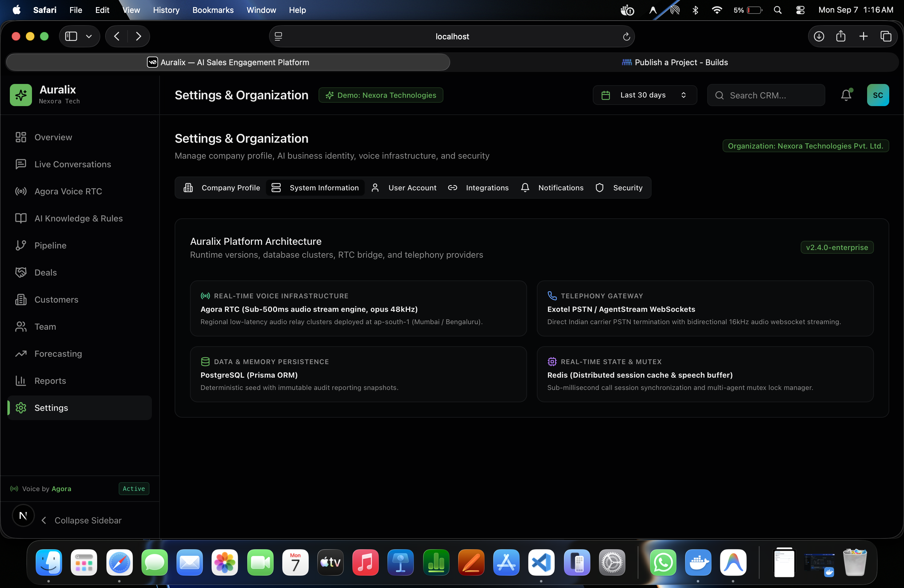Click the Real-Time State & Mutex card

pyautogui.click(x=705, y=374)
